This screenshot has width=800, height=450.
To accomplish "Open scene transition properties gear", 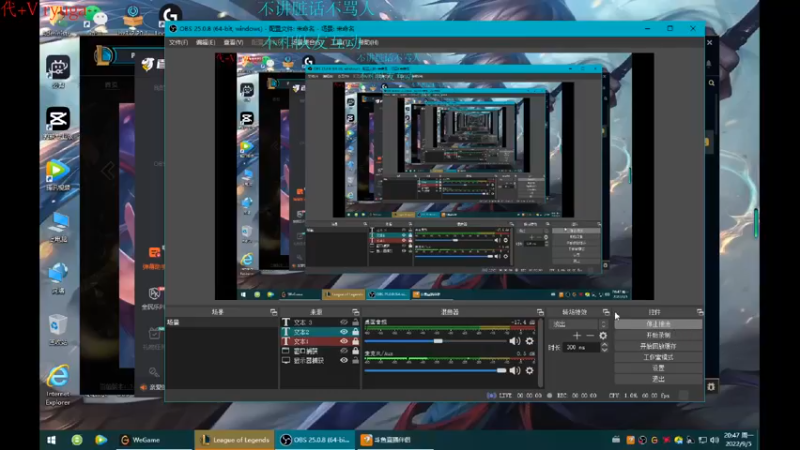I will click(603, 336).
